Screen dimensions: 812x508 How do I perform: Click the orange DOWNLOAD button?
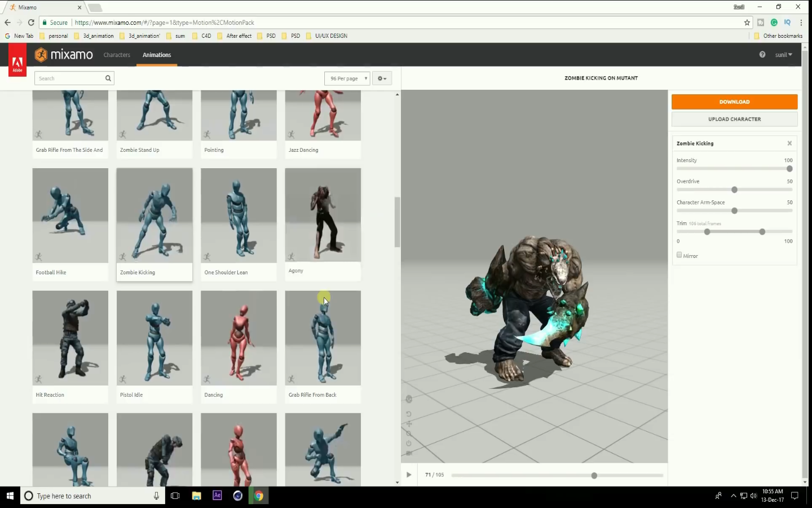734,102
